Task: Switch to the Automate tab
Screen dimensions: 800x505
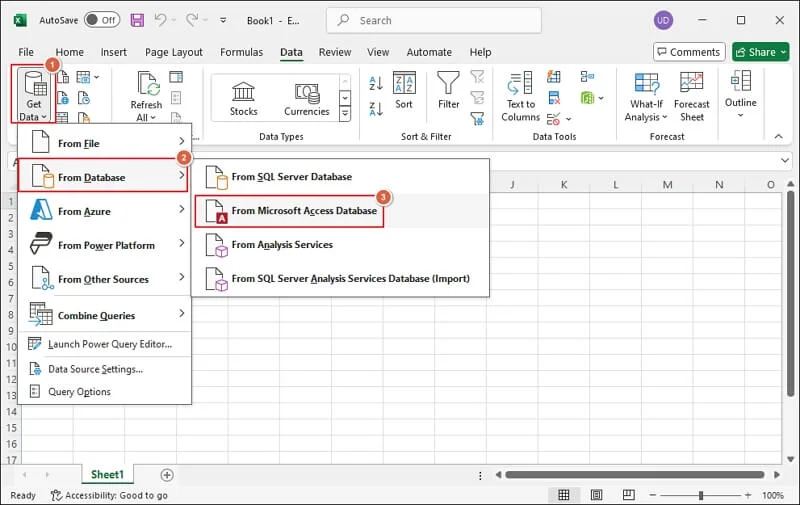Action: pyautogui.click(x=429, y=52)
